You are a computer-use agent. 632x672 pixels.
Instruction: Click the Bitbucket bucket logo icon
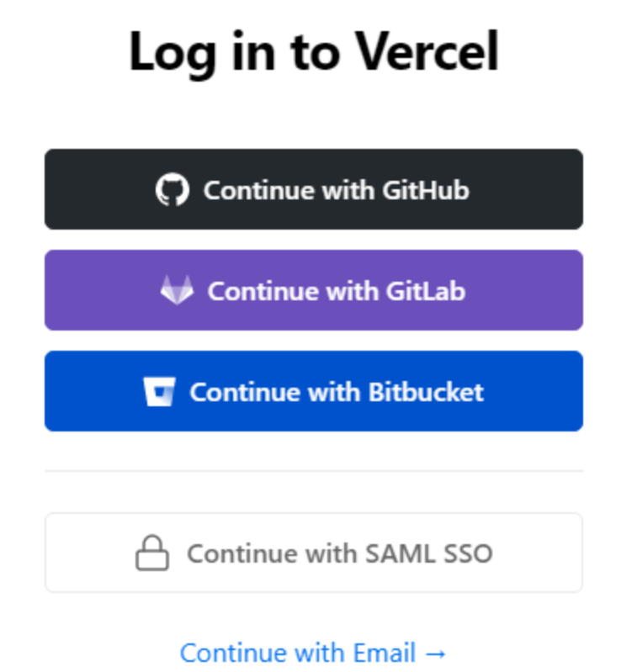[x=159, y=392]
